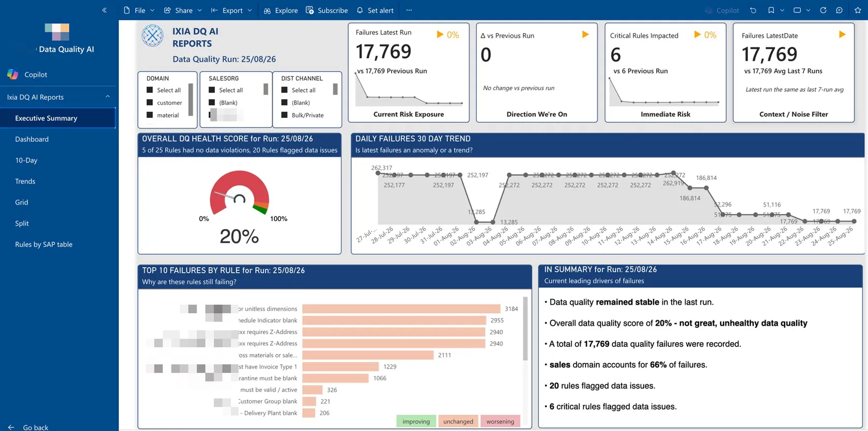868x431 pixels.
Task: Click the IXIA DQ AI Reports logo
Action: 152,36
